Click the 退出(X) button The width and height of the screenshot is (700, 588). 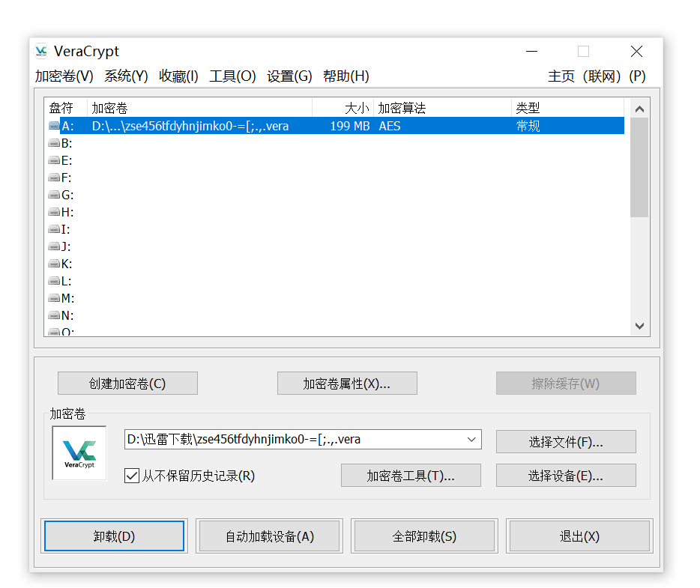point(579,536)
